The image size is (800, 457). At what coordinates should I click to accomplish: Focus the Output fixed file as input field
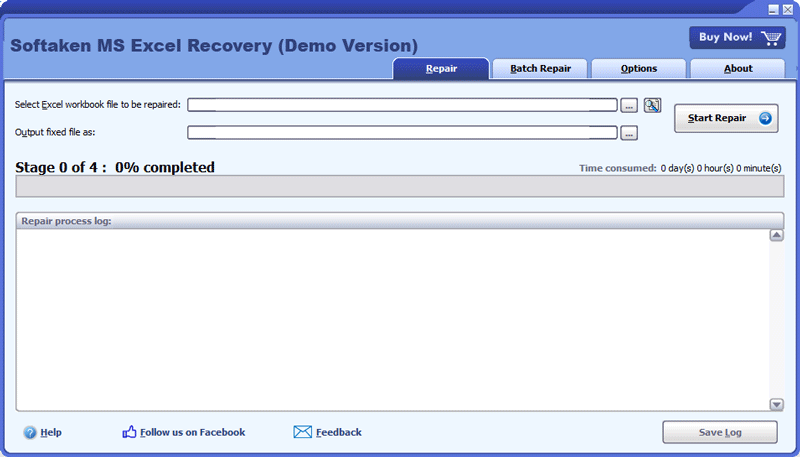tap(403, 133)
